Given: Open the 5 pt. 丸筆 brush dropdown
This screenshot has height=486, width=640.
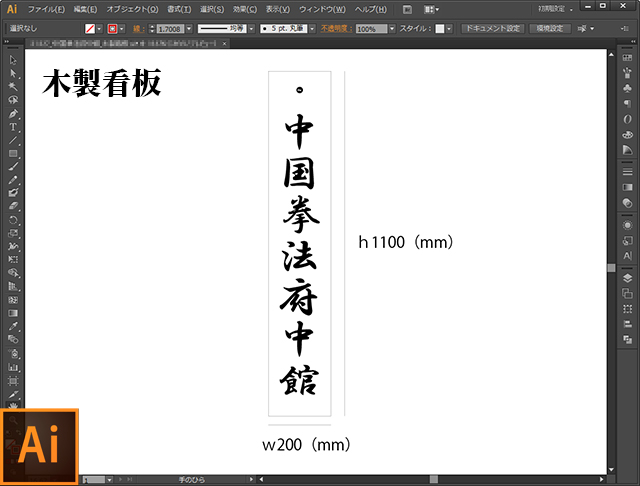Looking at the screenshot, I should (x=312, y=29).
